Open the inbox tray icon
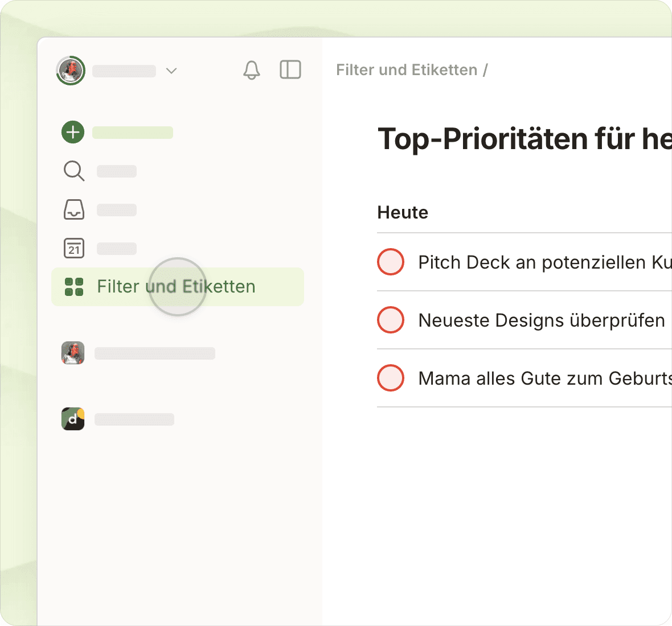672x626 pixels. [x=73, y=209]
